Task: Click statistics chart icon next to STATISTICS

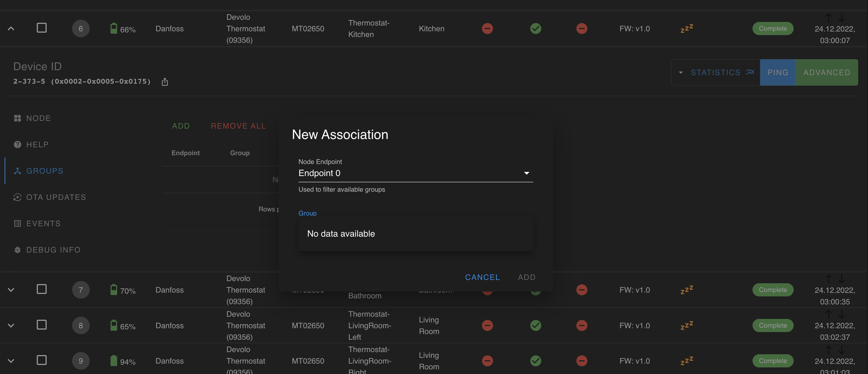Action: point(750,72)
